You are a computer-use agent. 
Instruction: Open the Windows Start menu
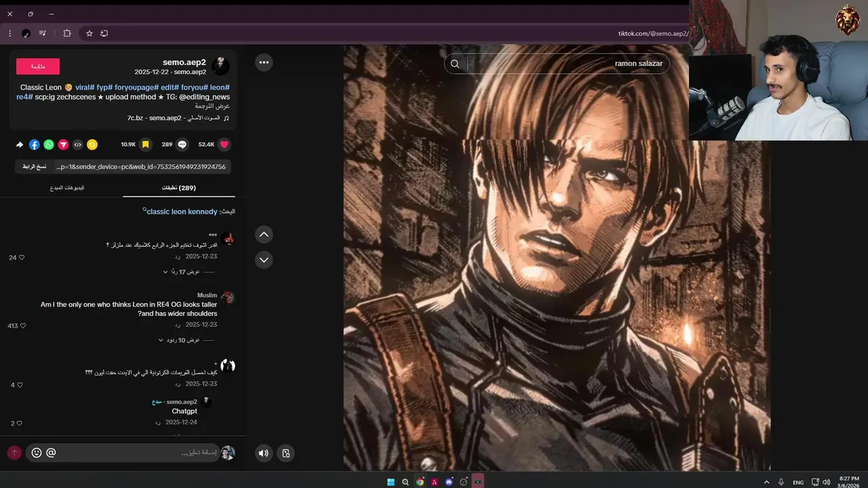point(391,482)
